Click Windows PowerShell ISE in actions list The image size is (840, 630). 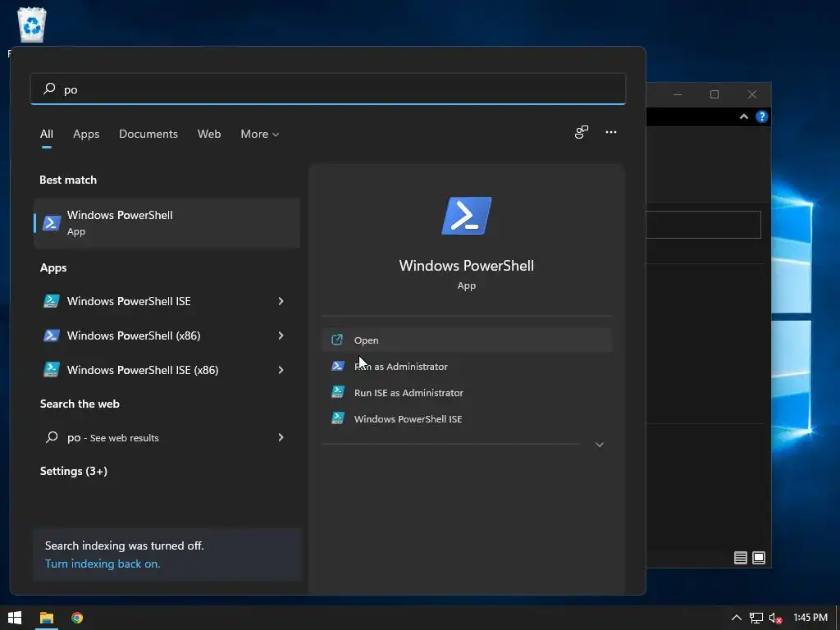tap(467, 418)
